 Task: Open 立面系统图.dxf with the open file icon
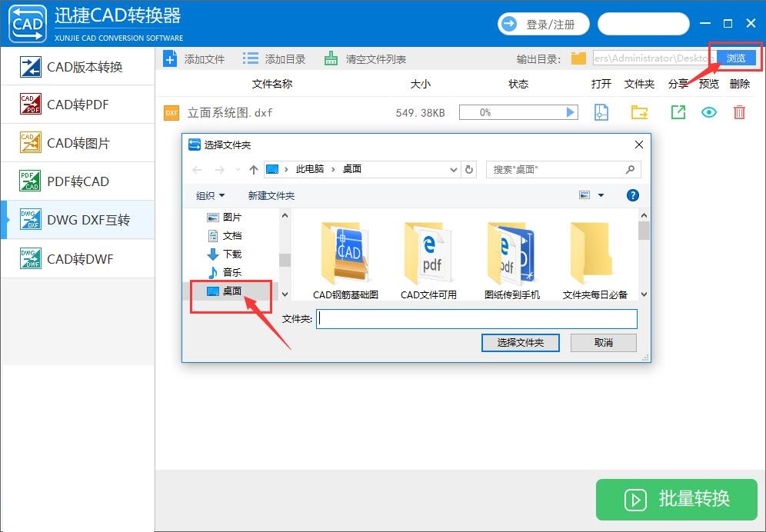[601, 112]
